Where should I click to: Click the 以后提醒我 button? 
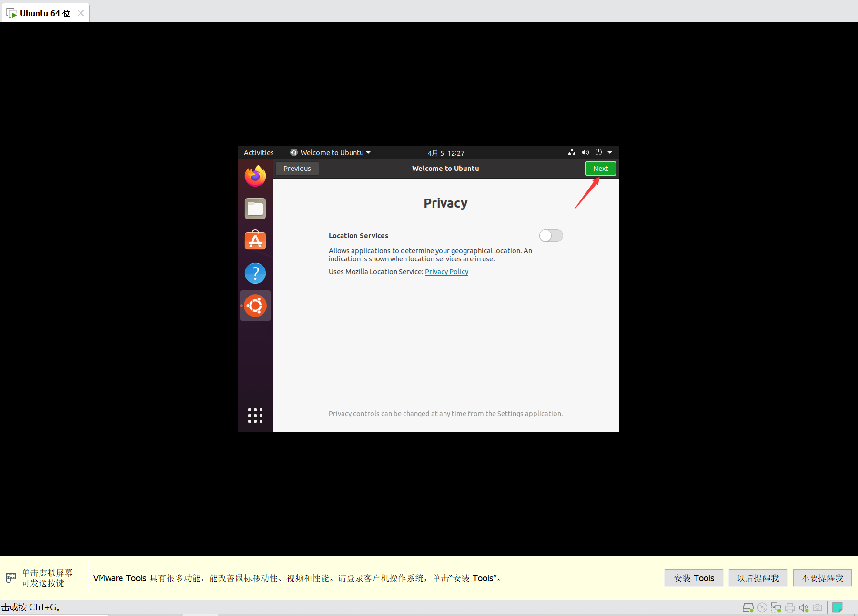coord(758,578)
